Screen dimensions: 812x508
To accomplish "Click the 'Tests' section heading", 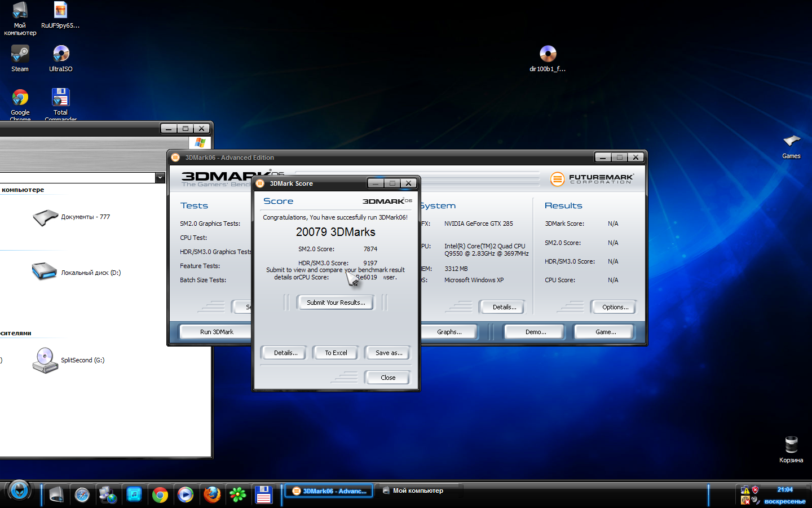I will [x=194, y=205].
